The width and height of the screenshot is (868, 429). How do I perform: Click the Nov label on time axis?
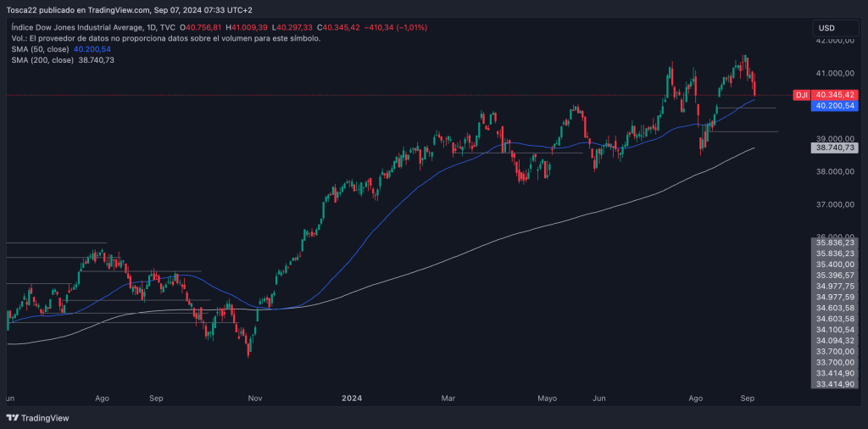[257, 397]
